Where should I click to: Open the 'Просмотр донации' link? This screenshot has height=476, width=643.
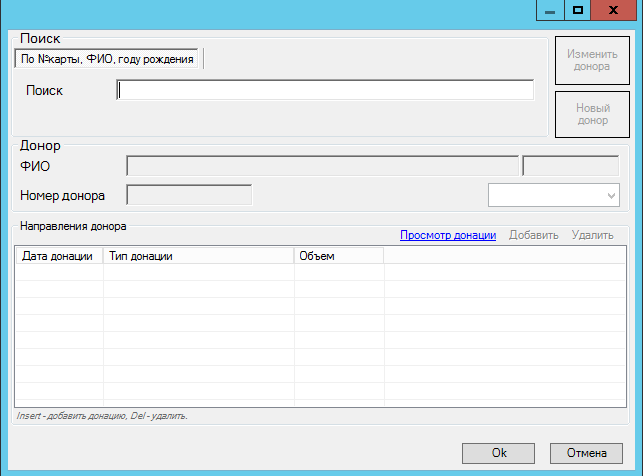(x=448, y=236)
